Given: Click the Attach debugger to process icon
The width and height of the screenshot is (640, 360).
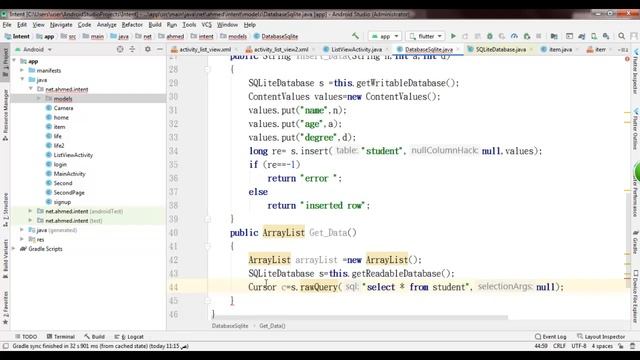Looking at the screenshot, I should click(x=527, y=36).
